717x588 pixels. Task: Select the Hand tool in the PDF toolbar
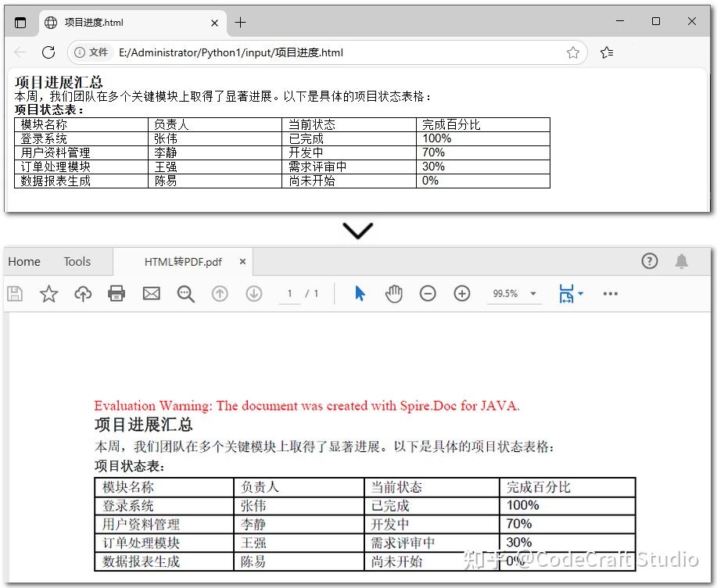point(394,293)
